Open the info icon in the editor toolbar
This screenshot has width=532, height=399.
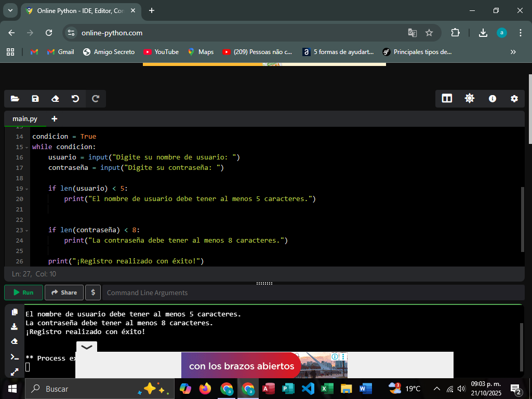pyautogui.click(x=492, y=99)
